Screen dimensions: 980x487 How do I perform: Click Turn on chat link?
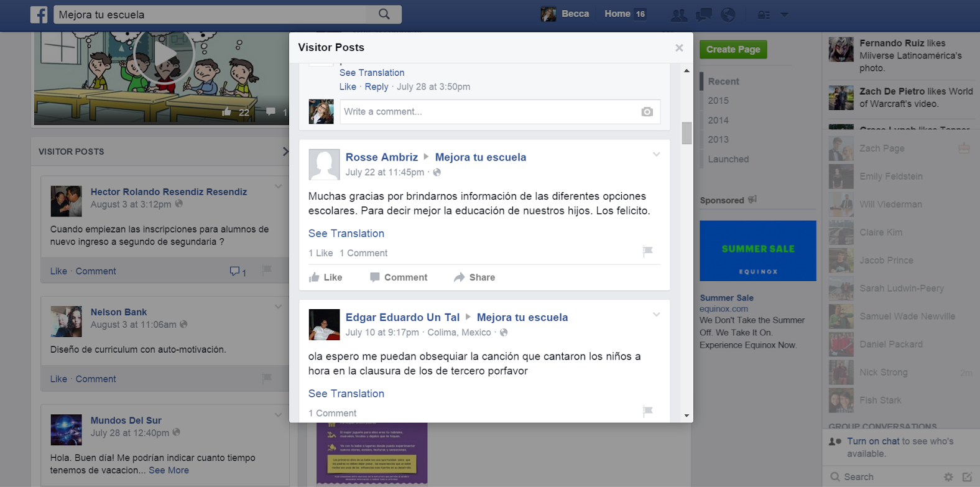click(x=873, y=441)
